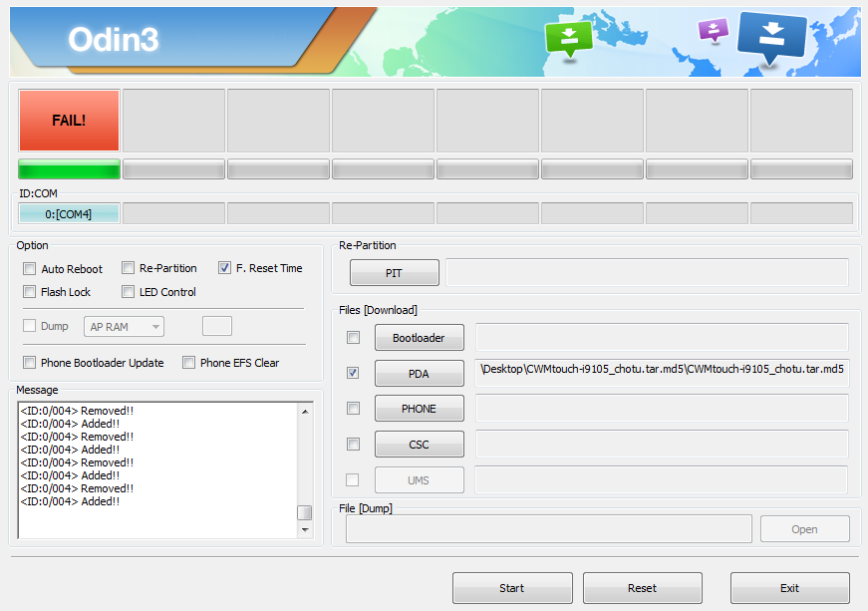Select the 0:[COM4] port box
Viewport: 868px width, 611px height.
coord(69,213)
